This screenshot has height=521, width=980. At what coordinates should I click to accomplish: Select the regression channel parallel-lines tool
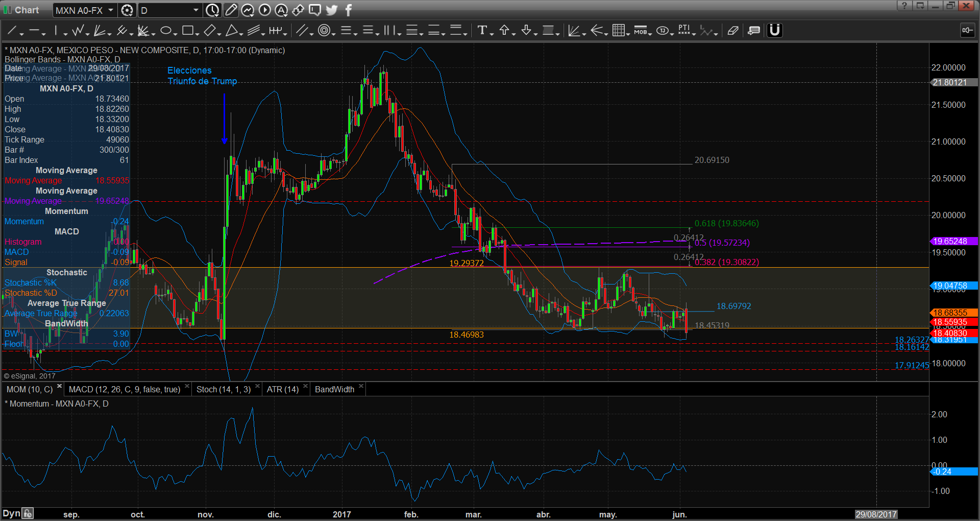click(254, 31)
